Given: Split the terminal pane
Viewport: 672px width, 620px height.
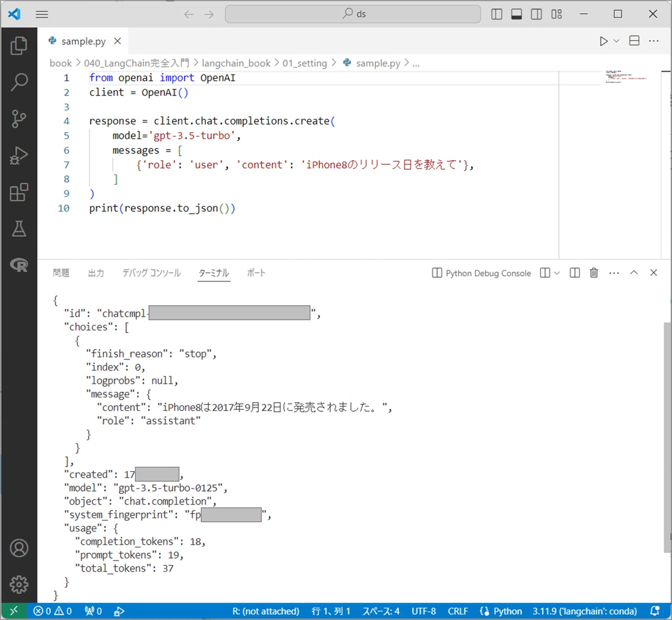Looking at the screenshot, I should coord(575,273).
